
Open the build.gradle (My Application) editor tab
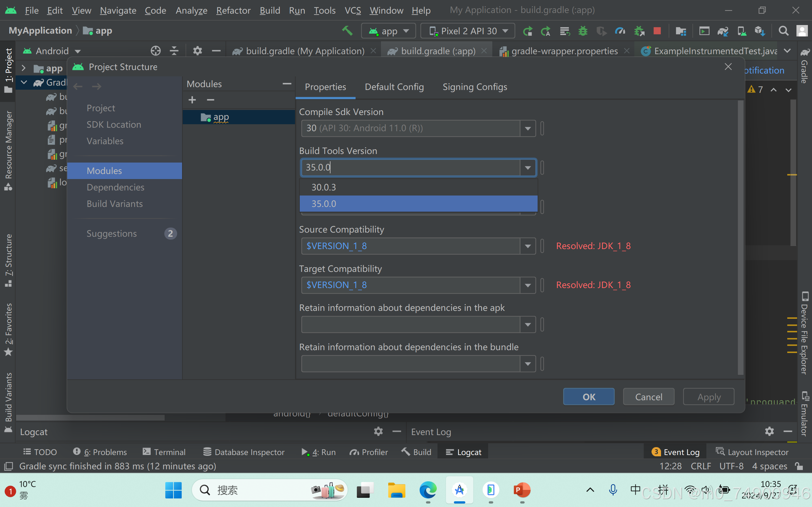tap(305, 51)
